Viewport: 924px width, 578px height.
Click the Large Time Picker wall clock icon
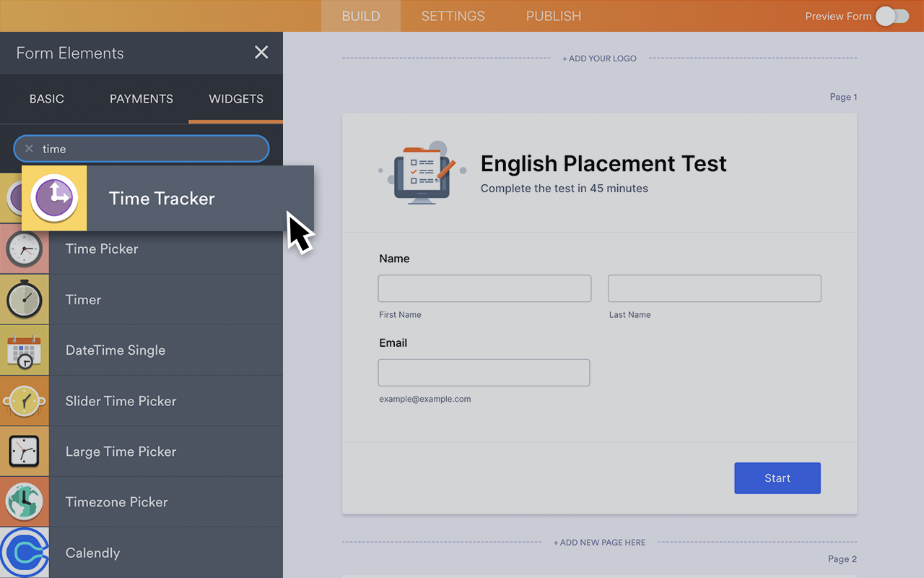click(24, 451)
